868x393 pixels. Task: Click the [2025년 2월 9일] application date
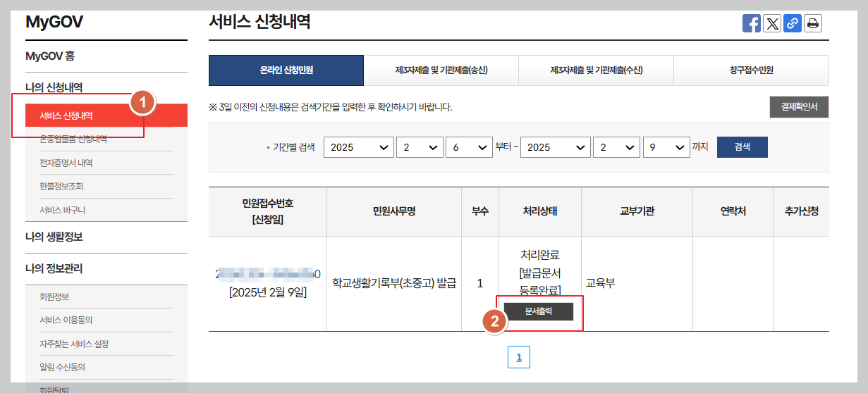268,292
